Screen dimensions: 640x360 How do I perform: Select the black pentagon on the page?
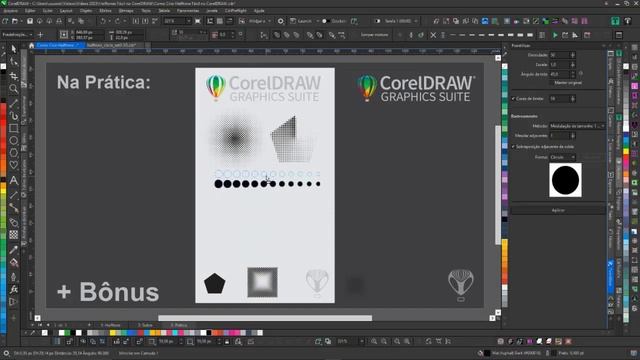(214, 283)
